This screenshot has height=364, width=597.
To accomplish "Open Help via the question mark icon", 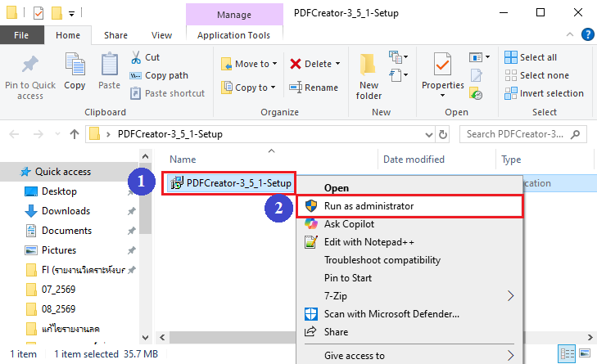I will pos(587,34).
